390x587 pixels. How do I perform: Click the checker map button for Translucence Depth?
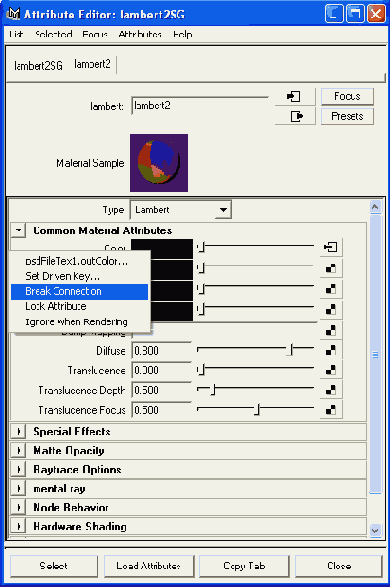[331, 390]
